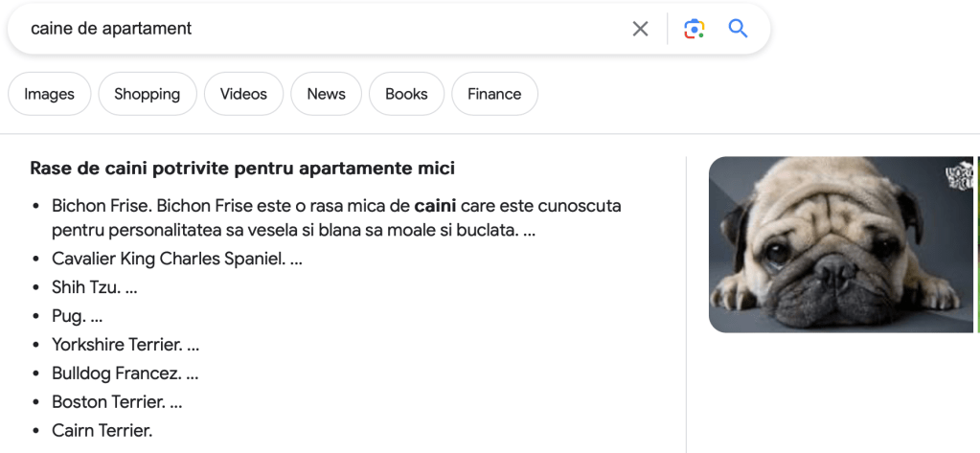Image resolution: width=980 pixels, height=453 pixels.
Task: Click the "Rase de caini potrivite" heading
Action: click(x=242, y=169)
